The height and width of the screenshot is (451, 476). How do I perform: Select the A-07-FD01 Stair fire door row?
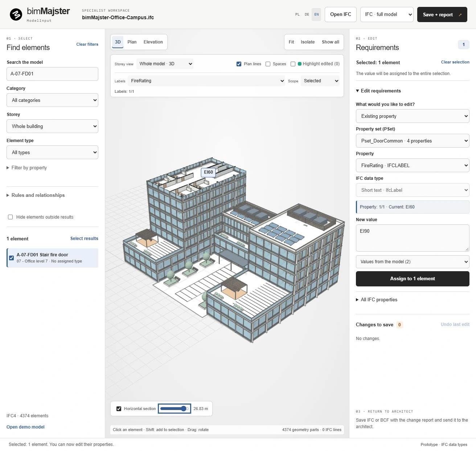point(53,258)
